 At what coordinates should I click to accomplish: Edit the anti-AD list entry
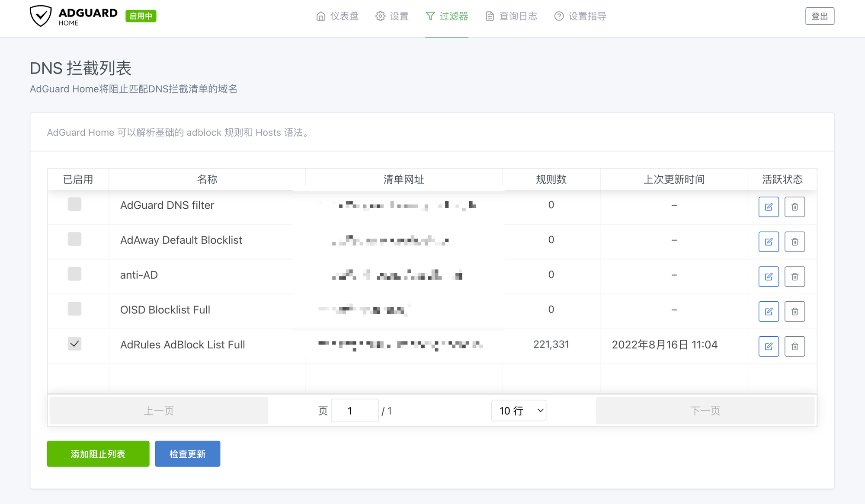tap(769, 277)
